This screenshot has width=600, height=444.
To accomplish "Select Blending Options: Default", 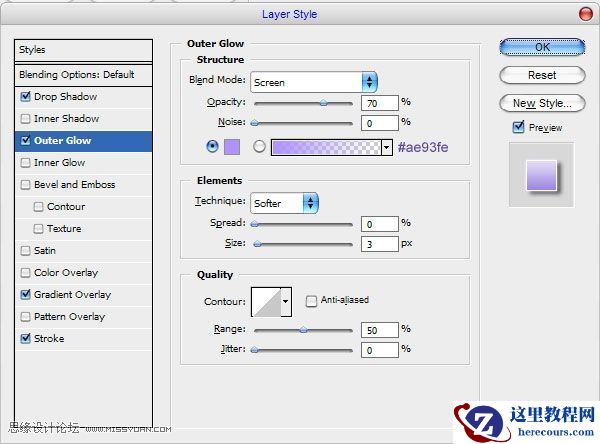I will tap(83, 75).
